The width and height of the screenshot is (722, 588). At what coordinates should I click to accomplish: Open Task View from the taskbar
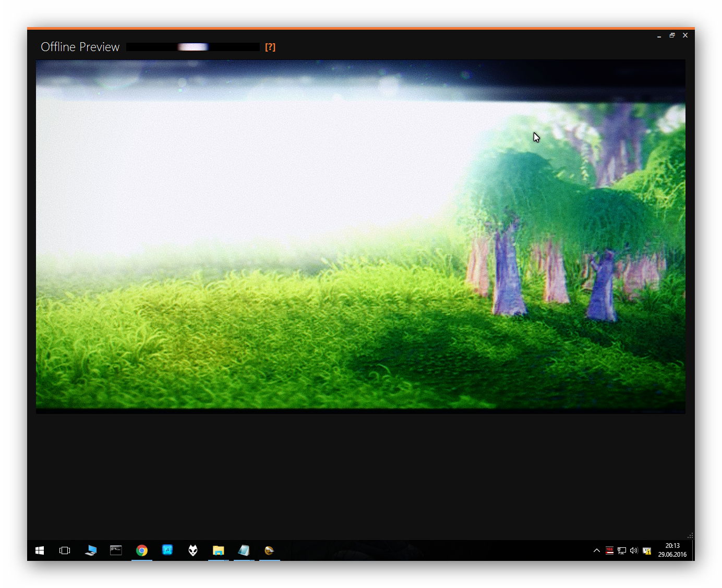[x=65, y=550]
